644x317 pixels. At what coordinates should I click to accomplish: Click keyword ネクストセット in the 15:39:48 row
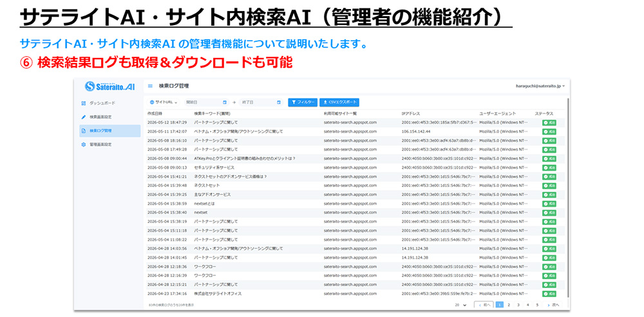coord(207,186)
